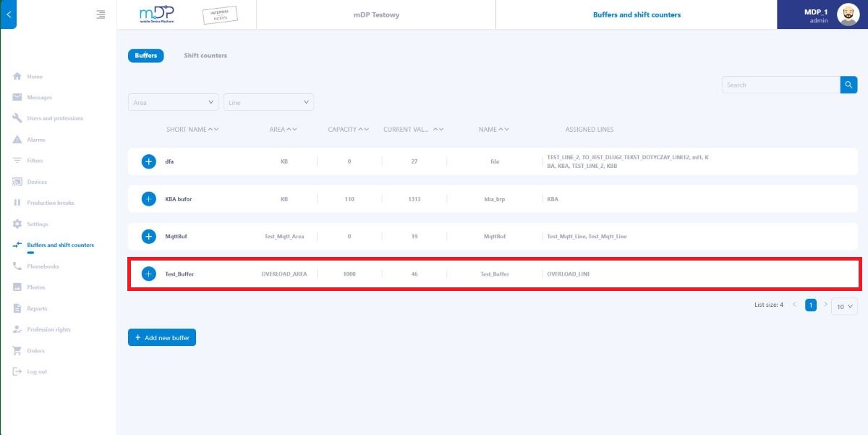
Task: Open Production breaks menu item
Action: point(51,203)
